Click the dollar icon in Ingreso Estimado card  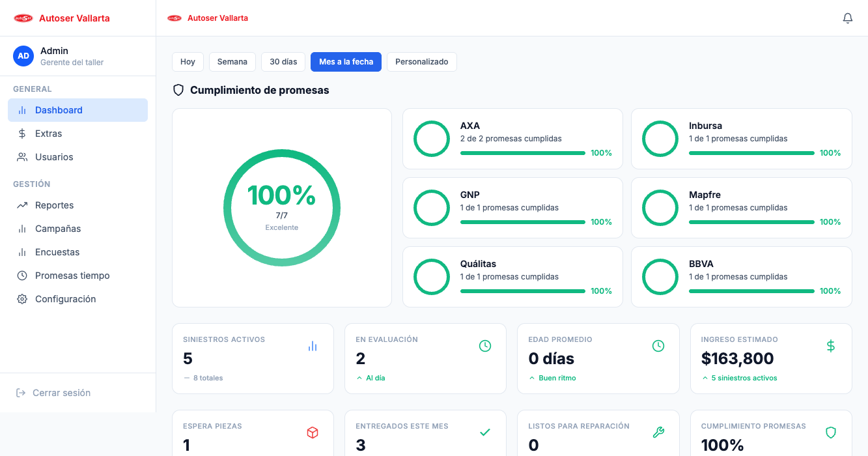pyautogui.click(x=831, y=346)
